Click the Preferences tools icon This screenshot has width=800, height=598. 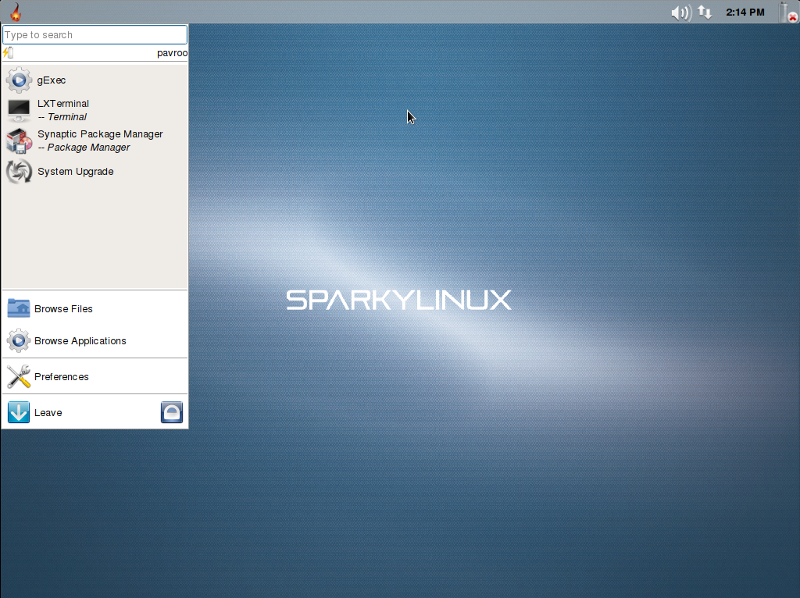[x=19, y=377]
